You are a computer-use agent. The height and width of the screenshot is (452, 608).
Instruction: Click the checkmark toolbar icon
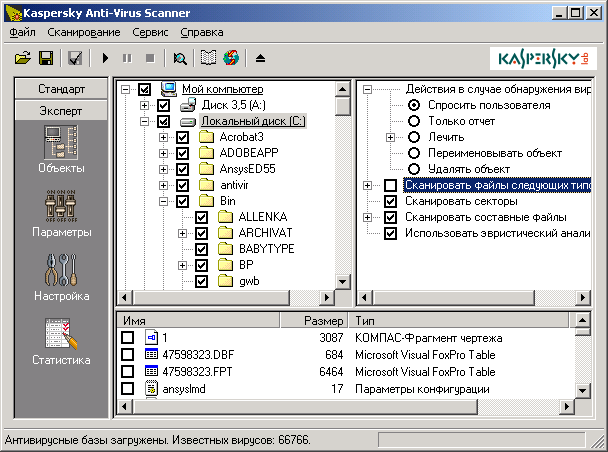coord(75,59)
